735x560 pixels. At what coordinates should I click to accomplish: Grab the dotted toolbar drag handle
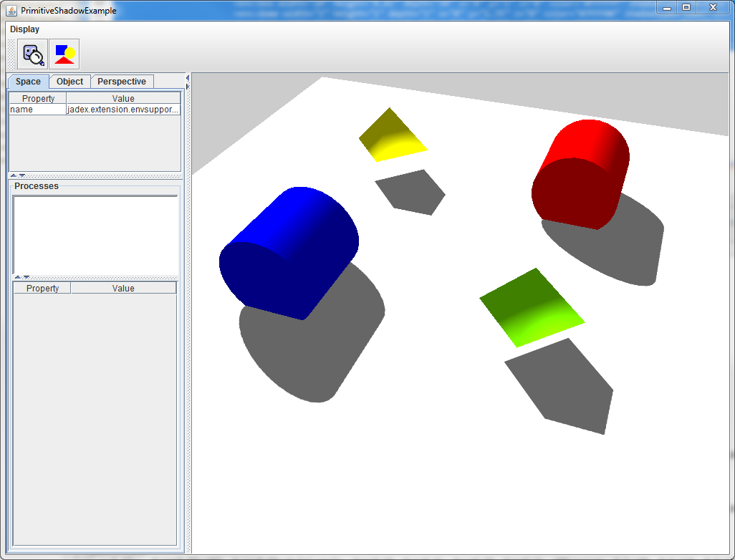click(x=10, y=54)
